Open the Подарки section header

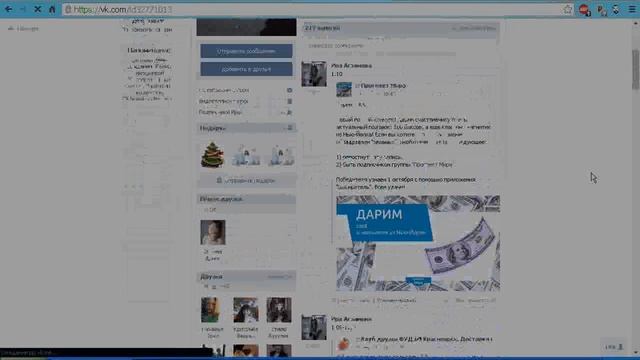(x=246, y=128)
